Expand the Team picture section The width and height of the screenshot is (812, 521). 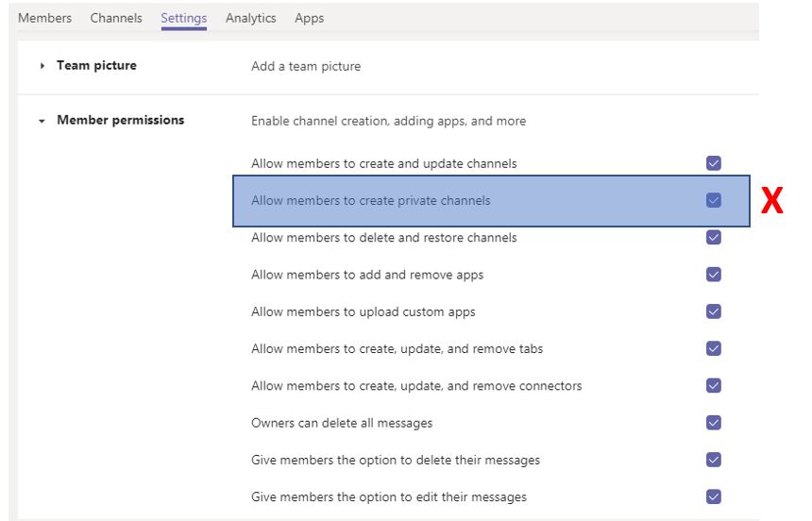[x=42, y=66]
